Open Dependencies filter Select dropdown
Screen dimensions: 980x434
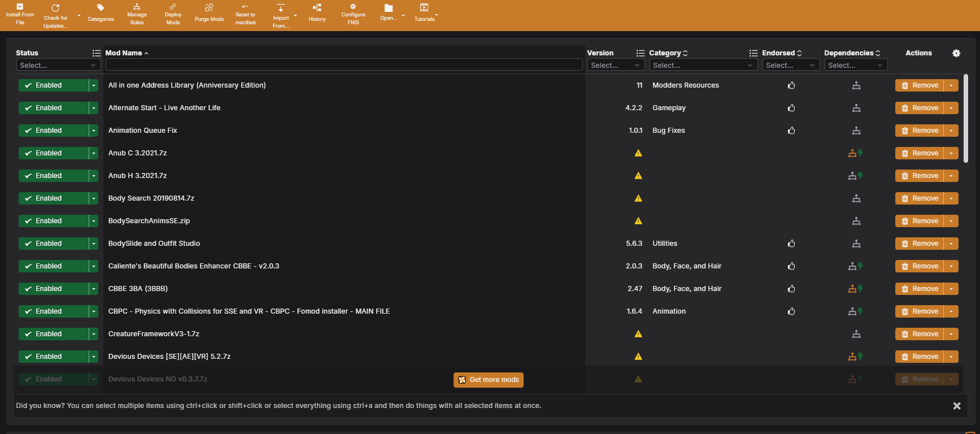pos(856,66)
